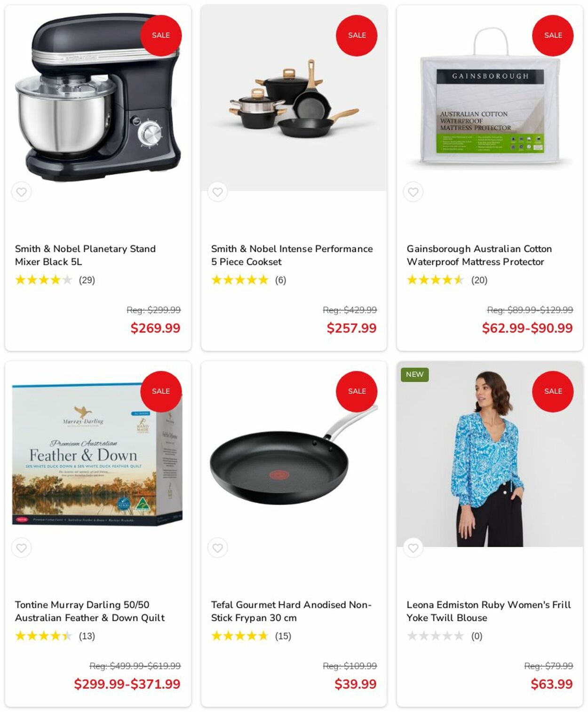Screen dimensions: 588x712
Task: Favorite the Gainsborough Mattress Protector with the heart
Action: point(413,192)
